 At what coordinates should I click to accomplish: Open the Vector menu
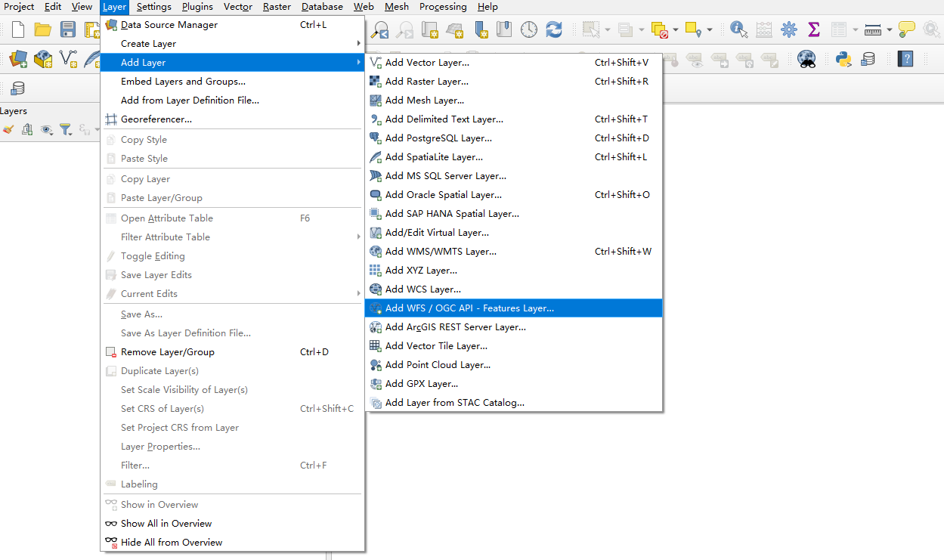(x=238, y=7)
